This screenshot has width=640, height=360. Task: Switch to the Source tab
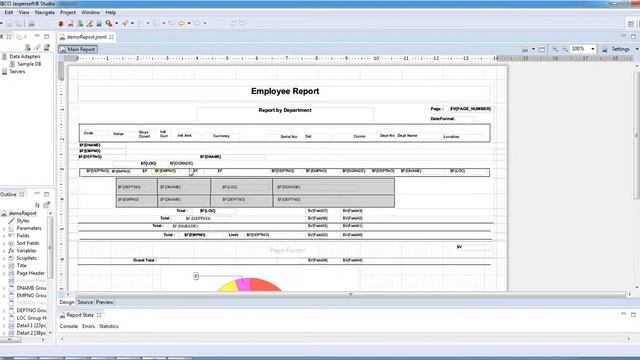click(85, 302)
